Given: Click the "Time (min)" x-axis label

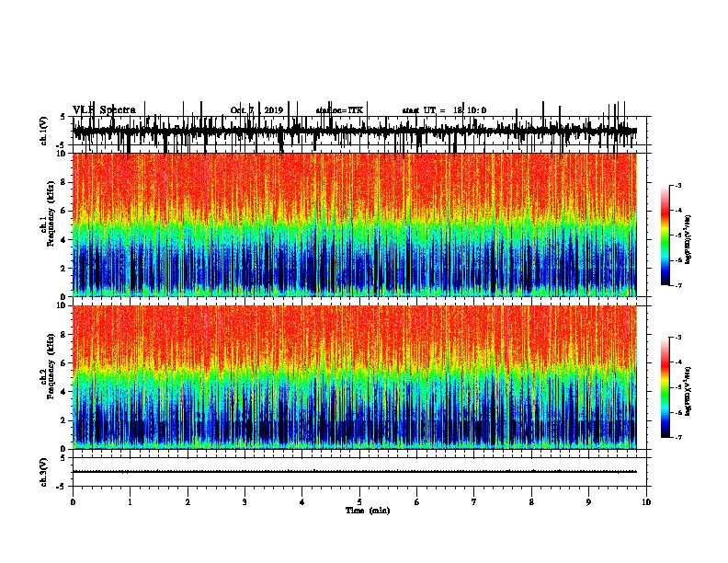Looking at the screenshot, I should coord(368,511).
